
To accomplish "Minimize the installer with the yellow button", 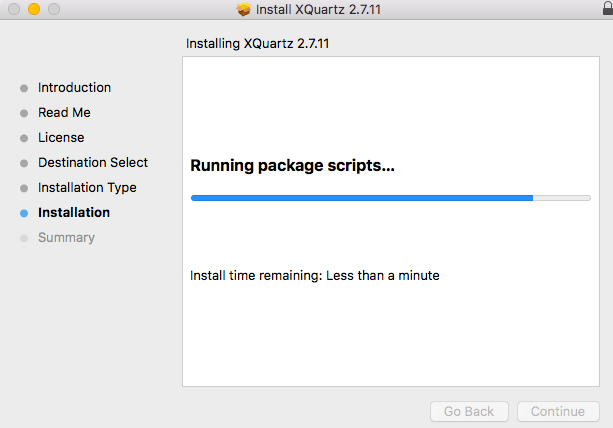I will click(x=33, y=9).
